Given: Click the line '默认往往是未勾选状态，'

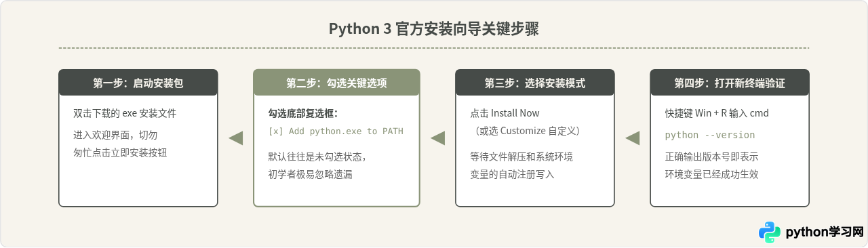Looking at the screenshot, I should (317, 157).
